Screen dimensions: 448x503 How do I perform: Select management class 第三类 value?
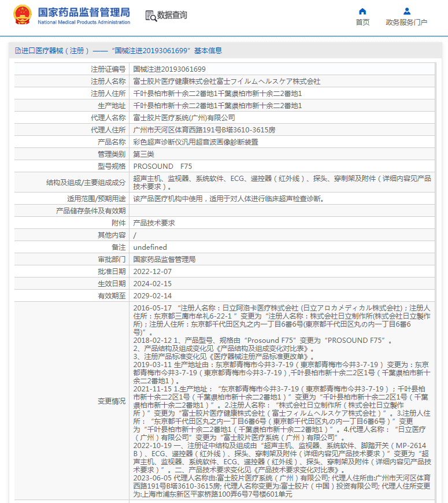pyautogui.click(x=144, y=154)
